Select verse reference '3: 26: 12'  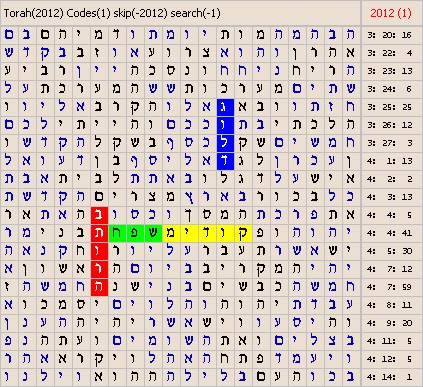pos(390,125)
